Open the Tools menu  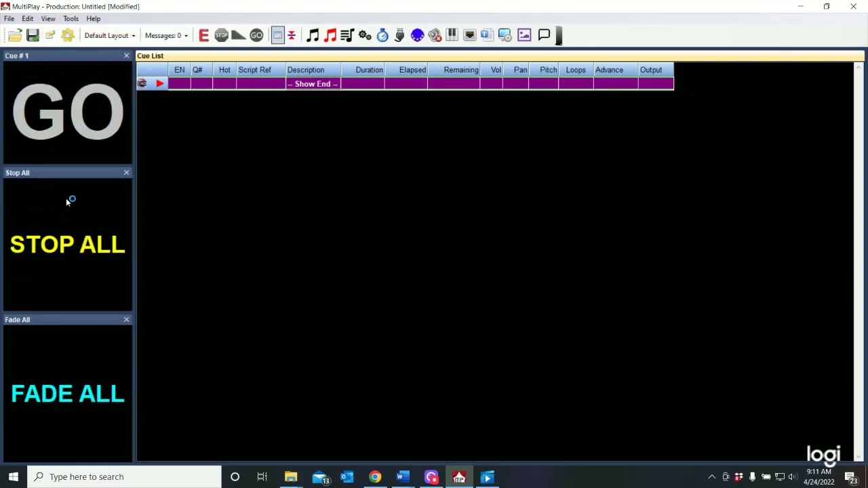tap(71, 18)
